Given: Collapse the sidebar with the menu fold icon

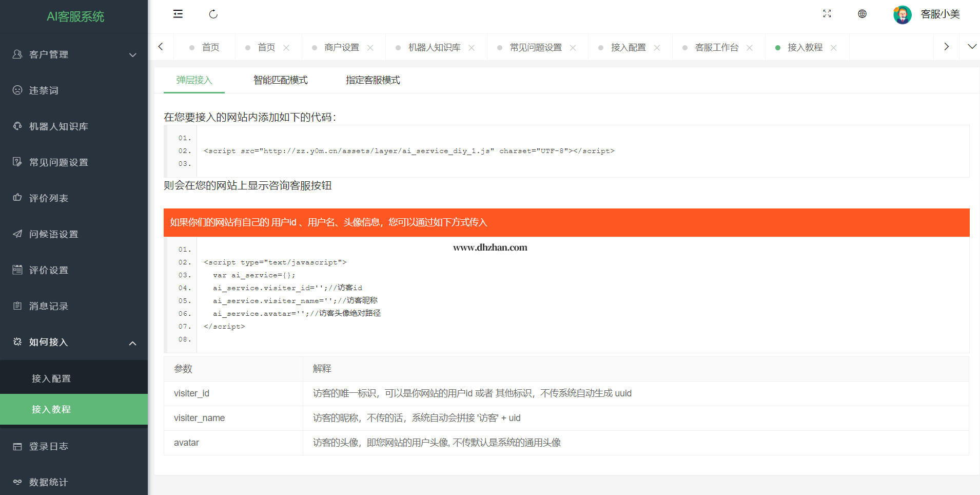Looking at the screenshot, I should [x=178, y=14].
